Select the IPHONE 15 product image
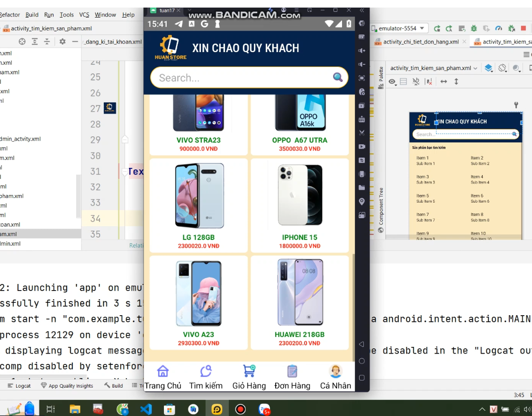This screenshot has height=416, width=532. point(300,195)
